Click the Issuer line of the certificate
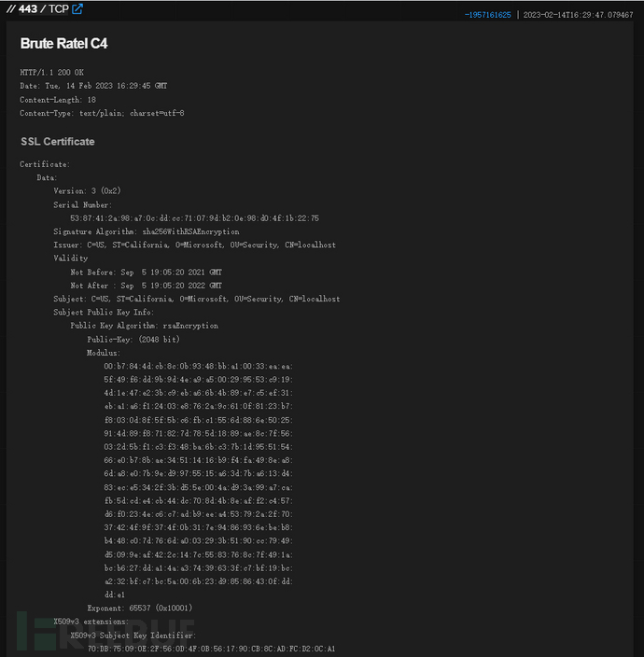 coord(194,245)
